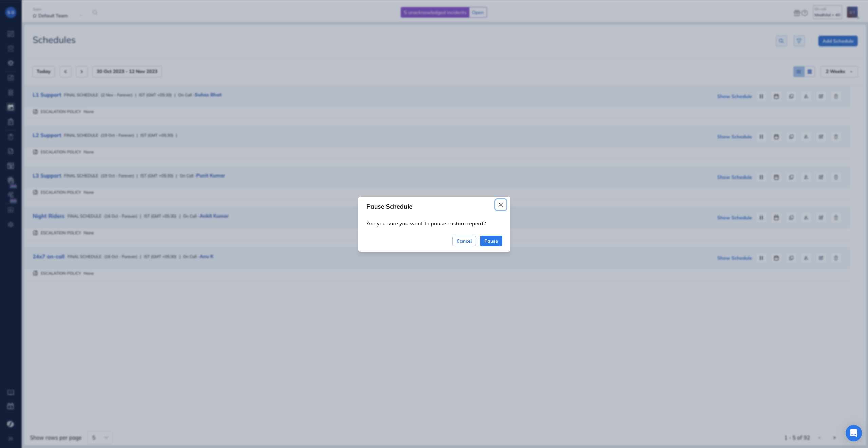
Task: Edit the 24x7 on-call schedule
Action: (821, 258)
